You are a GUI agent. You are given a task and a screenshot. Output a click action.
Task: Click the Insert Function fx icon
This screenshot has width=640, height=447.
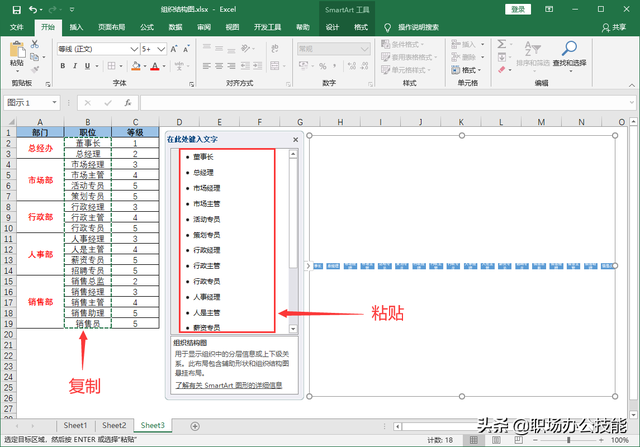pos(128,102)
